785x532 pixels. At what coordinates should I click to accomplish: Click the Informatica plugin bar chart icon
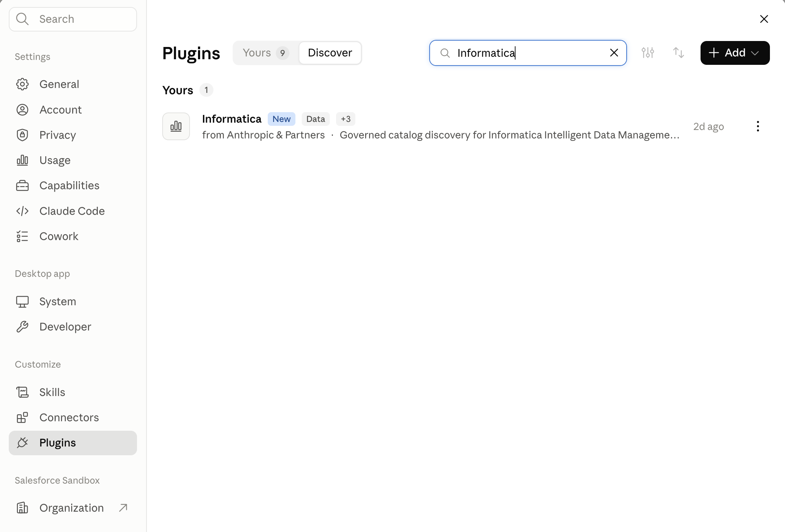pyautogui.click(x=176, y=126)
